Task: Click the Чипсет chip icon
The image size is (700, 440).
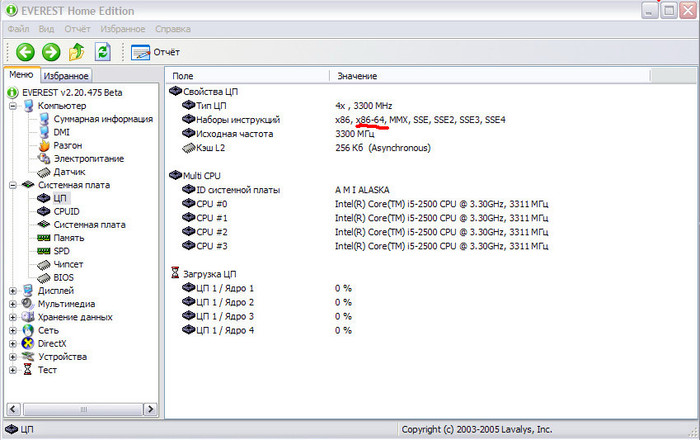Action: pyautogui.click(x=43, y=264)
